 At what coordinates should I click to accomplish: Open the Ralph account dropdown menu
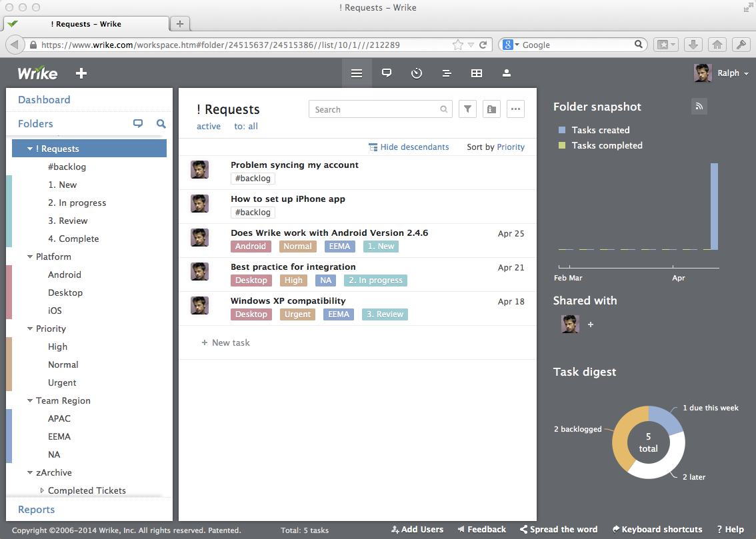(731, 73)
